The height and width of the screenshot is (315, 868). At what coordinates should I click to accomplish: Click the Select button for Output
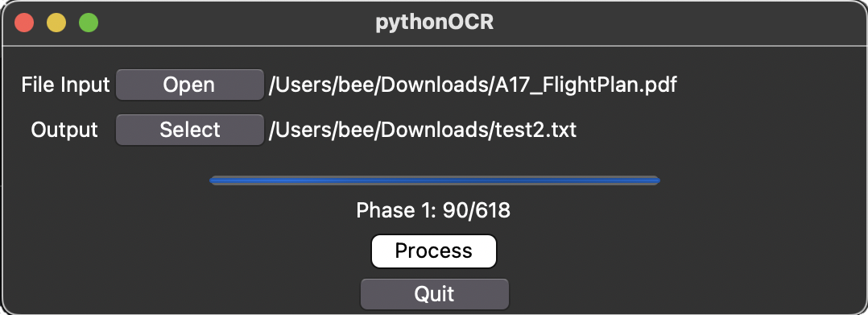point(189,130)
